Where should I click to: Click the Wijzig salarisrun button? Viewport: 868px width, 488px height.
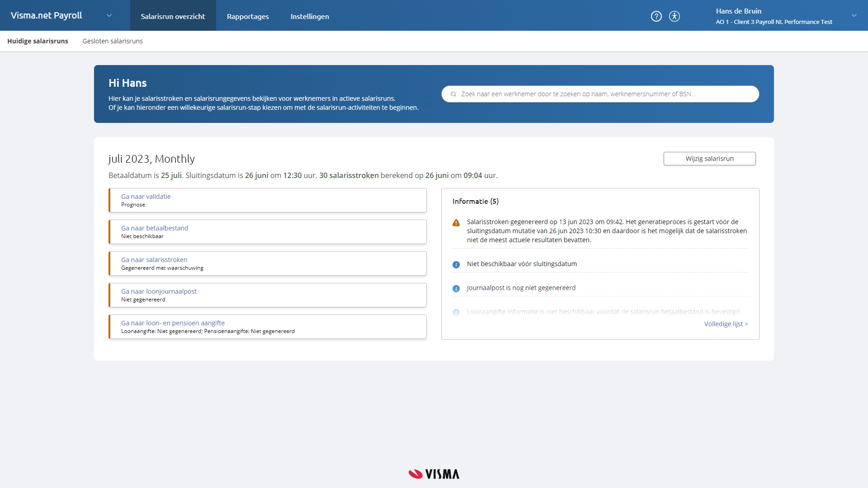(709, 159)
